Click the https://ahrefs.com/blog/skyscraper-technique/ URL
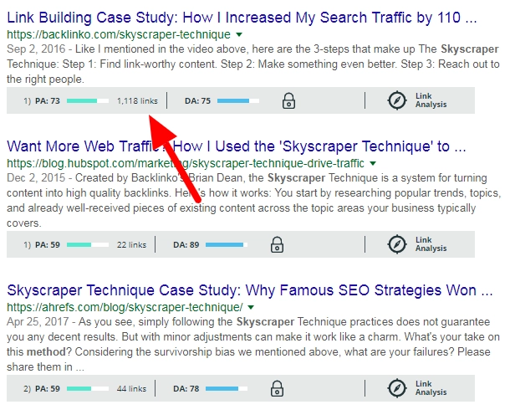This screenshot has height=420, width=515. pos(125,307)
